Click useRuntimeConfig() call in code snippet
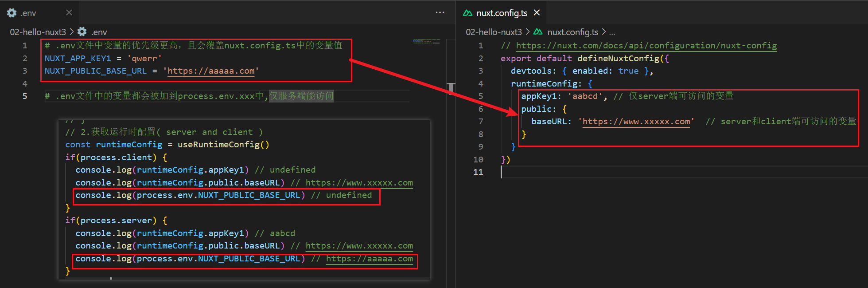 tap(223, 145)
